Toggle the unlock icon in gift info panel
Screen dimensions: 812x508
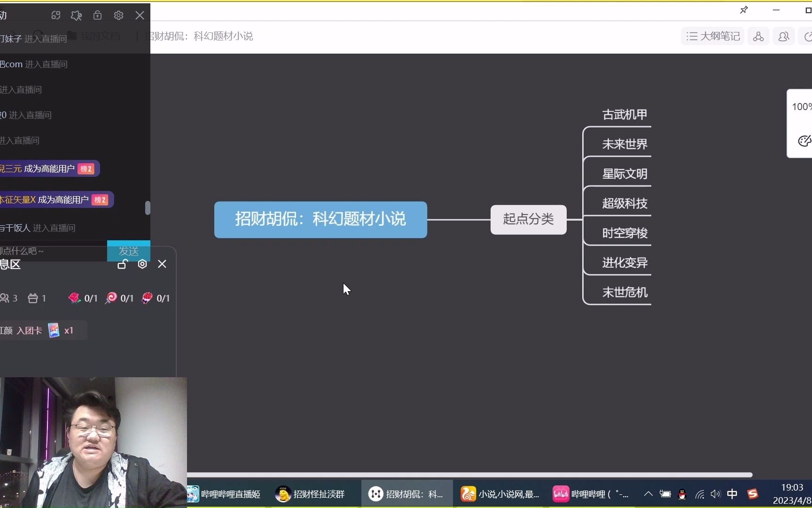[x=122, y=264]
